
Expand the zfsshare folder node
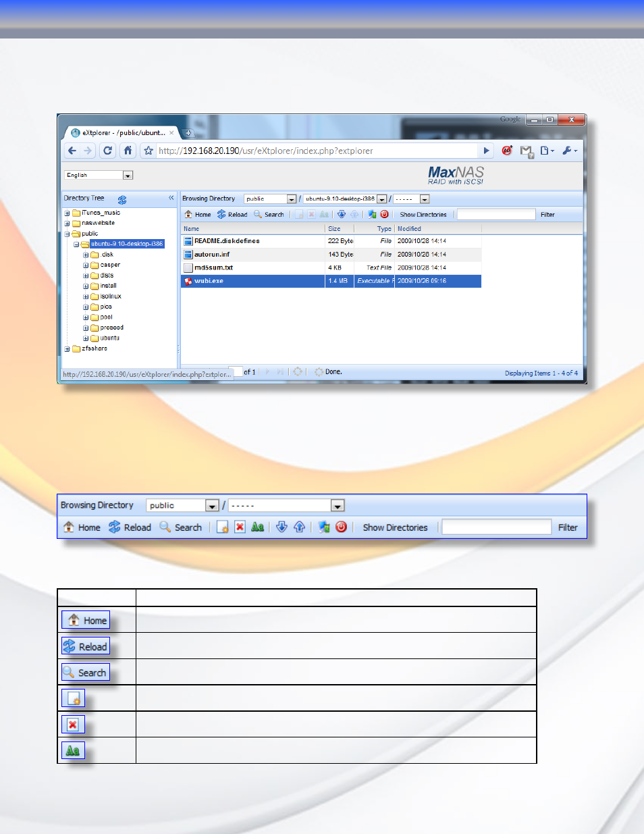point(67,349)
